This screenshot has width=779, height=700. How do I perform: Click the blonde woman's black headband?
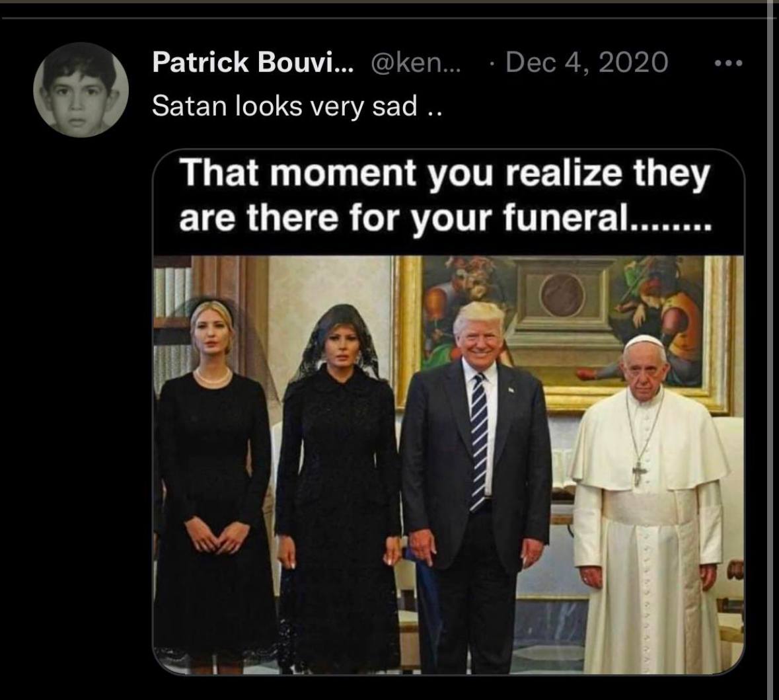(211, 305)
